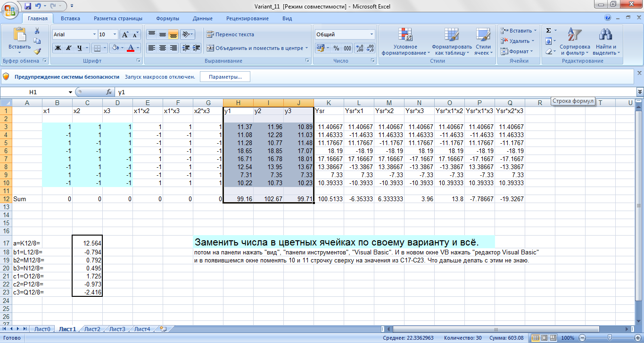This screenshot has height=343, width=644.
Task: Switch to Вставка ribbon tab
Action: (70, 18)
